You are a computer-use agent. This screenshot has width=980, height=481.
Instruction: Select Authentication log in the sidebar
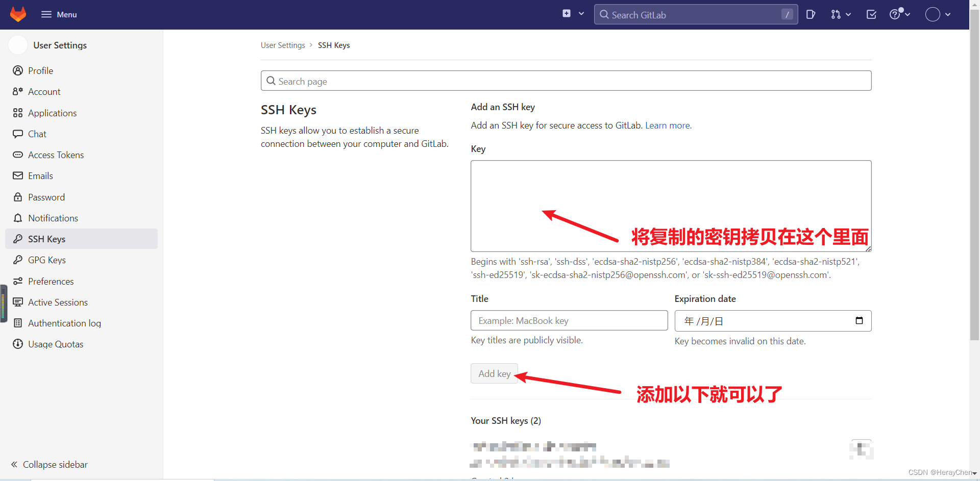[x=64, y=323]
